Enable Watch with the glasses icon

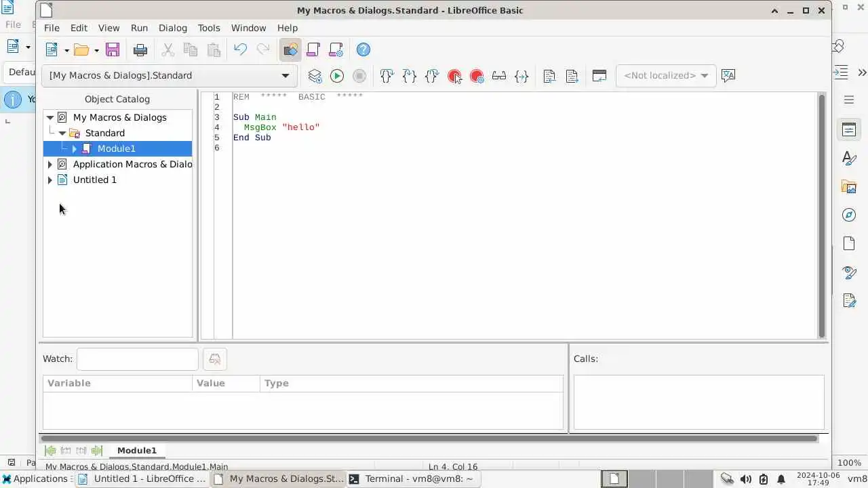pos(499,76)
